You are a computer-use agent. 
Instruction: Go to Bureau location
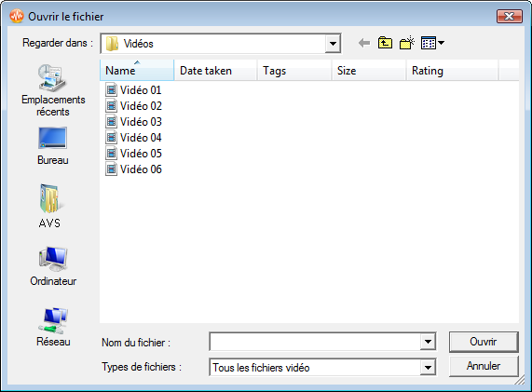[x=53, y=146]
